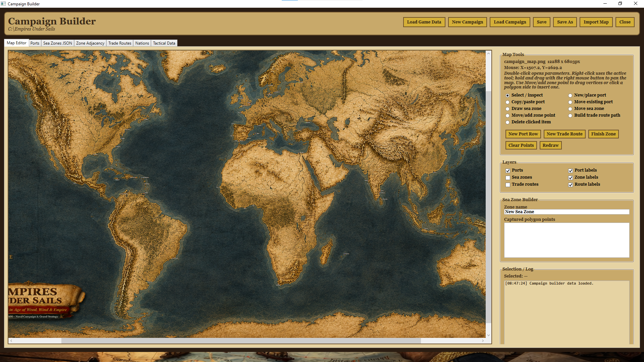Click the Load Game Data button

click(x=424, y=22)
